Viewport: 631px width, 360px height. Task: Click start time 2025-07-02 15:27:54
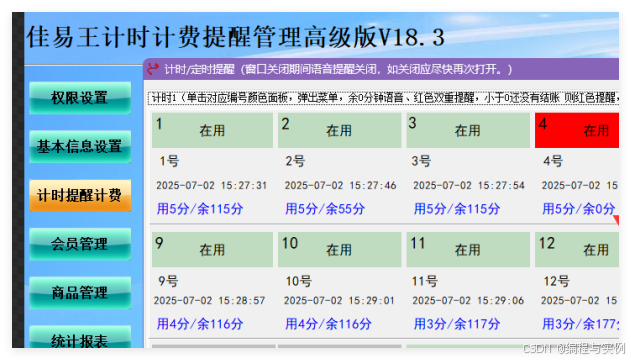[x=469, y=185]
